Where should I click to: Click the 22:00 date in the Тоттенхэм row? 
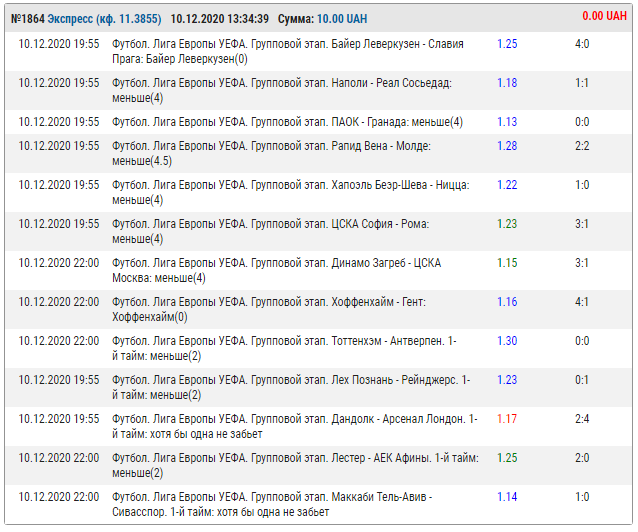tap(59, 341)
